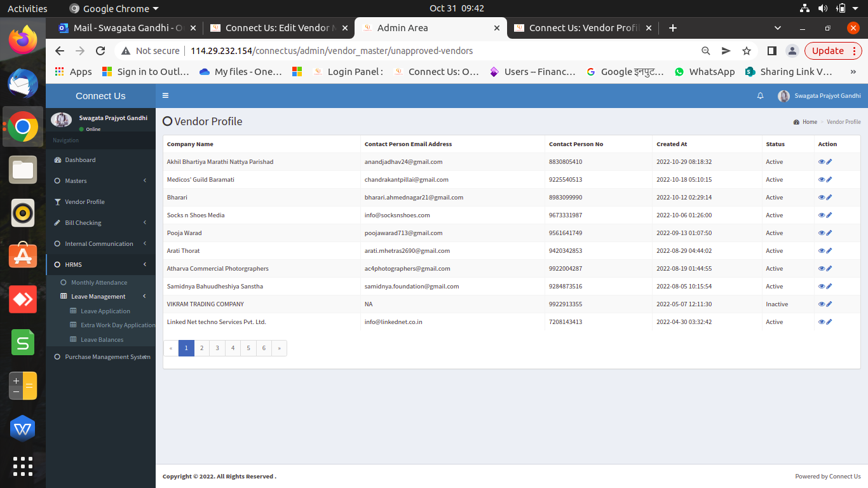The width and height of the screenshot is (868, 488).
Task: Click Home breadcrumb link
Action: 806,122
